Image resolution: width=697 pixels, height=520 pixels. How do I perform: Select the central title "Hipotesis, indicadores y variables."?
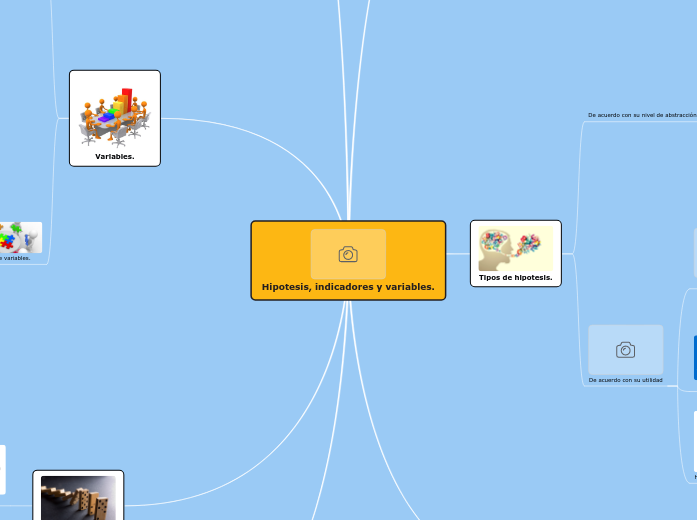[x=348, y=287]
